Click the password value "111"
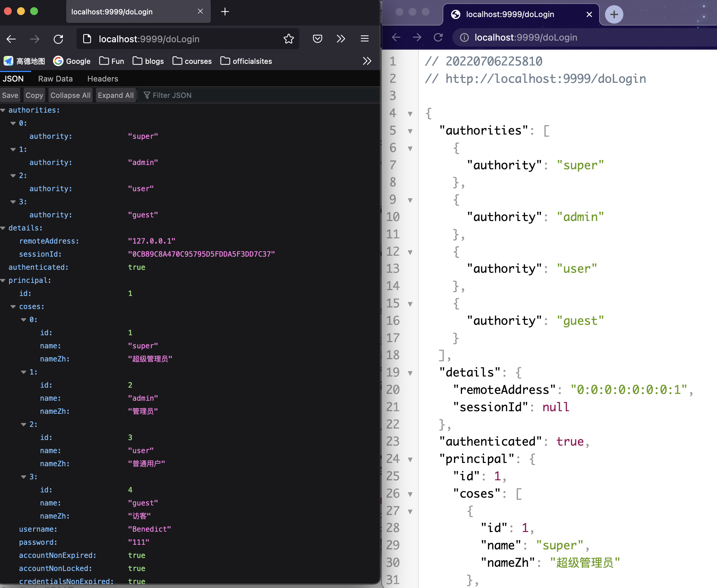The image size is (717, 588). tap(138, 542)
